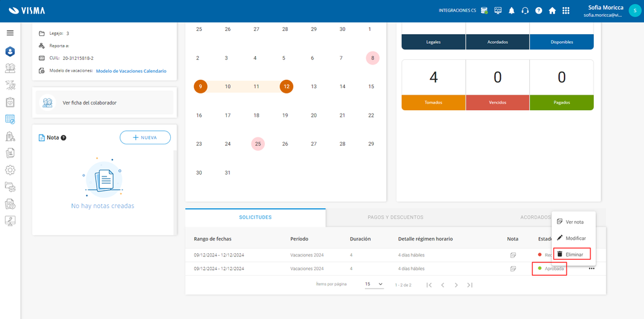This screenshot has height=319, width=644.
Task: Open the clipboard heart icon in the sidebar
Action: (10, 102)
